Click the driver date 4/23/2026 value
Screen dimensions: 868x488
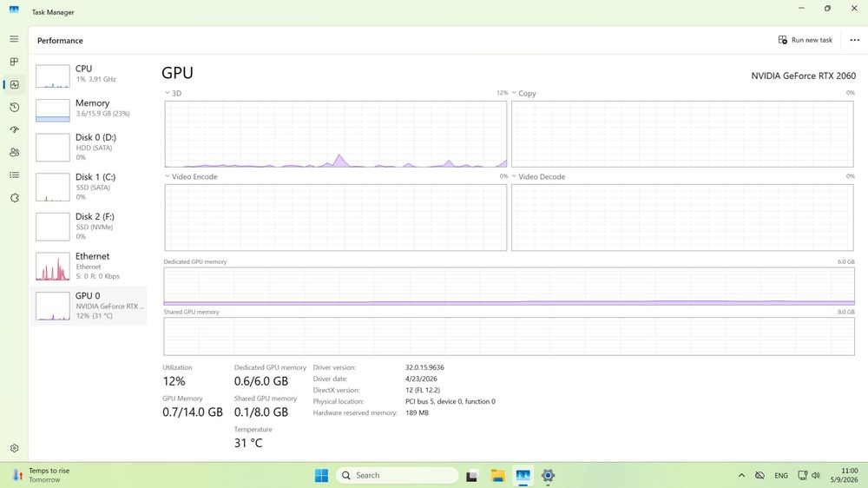pos(421,379)
